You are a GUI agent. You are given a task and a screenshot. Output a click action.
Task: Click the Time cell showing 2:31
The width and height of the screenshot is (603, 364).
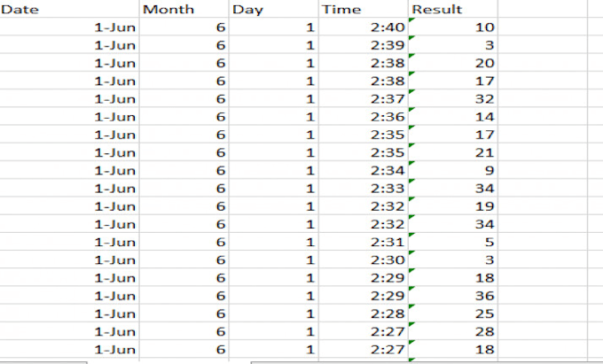point(363,242)
